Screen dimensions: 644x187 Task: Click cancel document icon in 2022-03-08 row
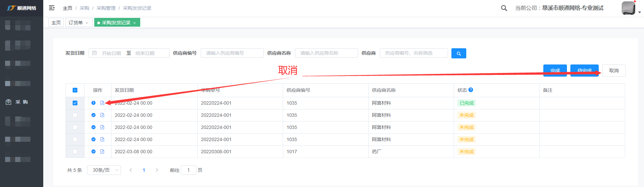pos(102,152)
